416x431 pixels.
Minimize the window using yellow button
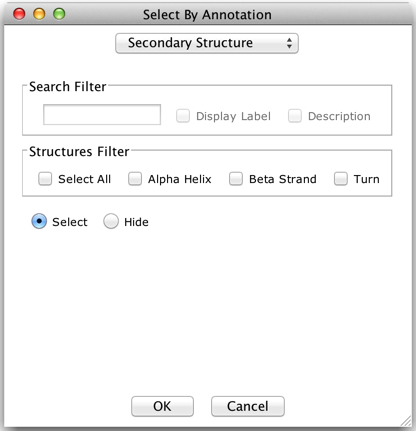point(39,14)
